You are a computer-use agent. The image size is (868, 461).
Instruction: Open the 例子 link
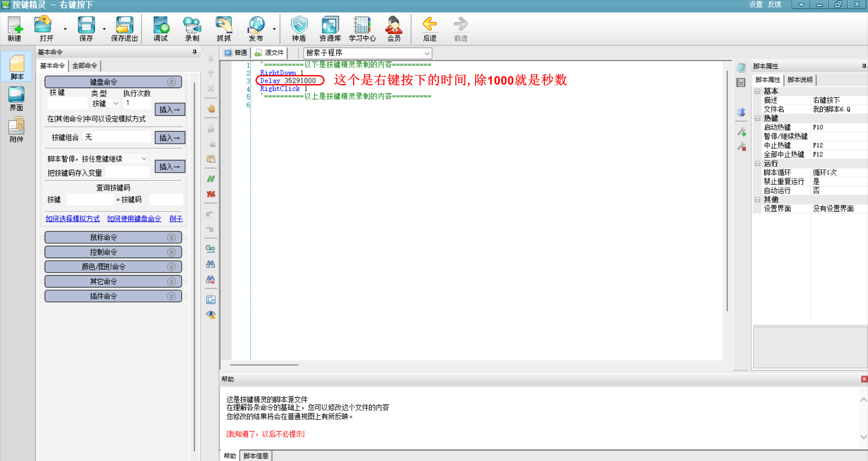click(x=176, y=219)
